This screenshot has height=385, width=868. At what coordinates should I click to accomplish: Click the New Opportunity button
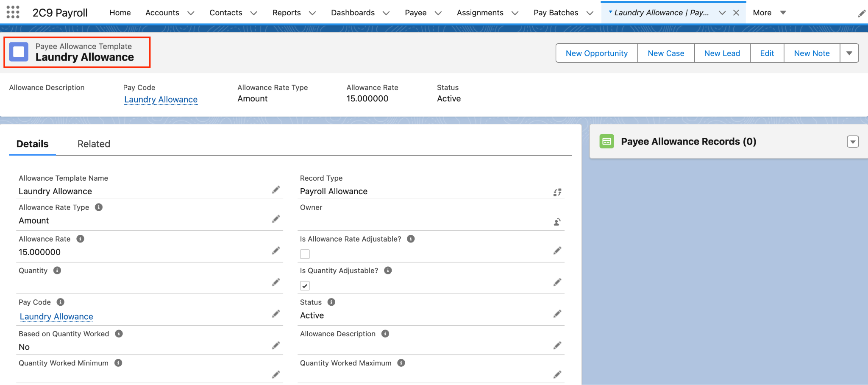(x=597, y=53)
